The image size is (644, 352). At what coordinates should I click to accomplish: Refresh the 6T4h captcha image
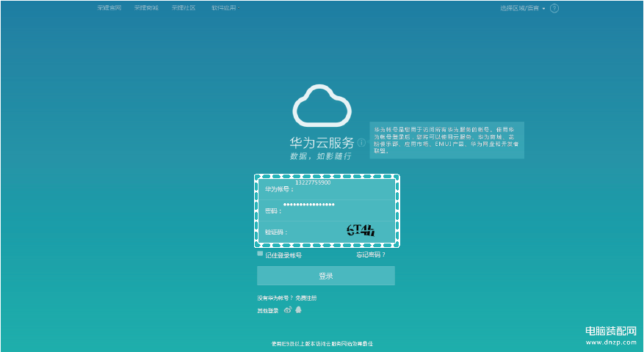point(361,230)
